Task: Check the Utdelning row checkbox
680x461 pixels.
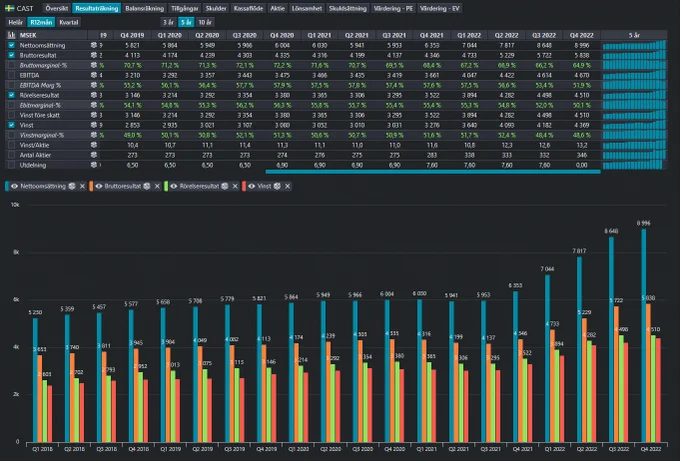Action: point(12,165)
